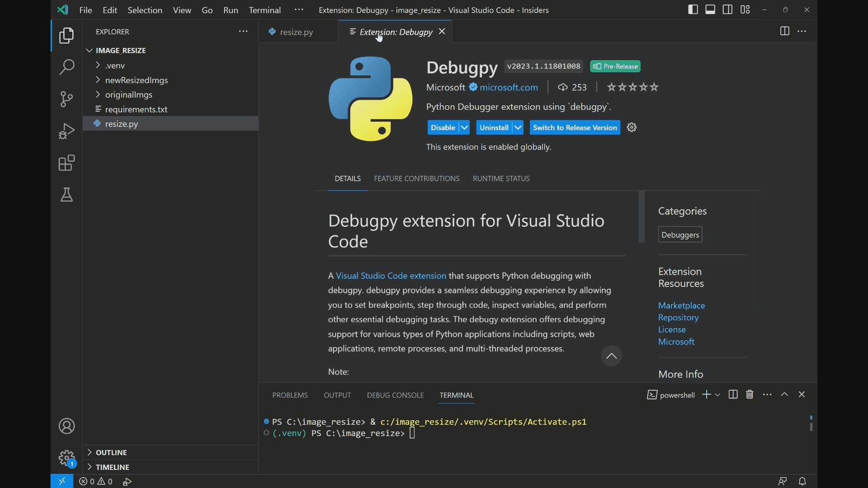
Task: Open the Testing flask view
Action: 66,195
